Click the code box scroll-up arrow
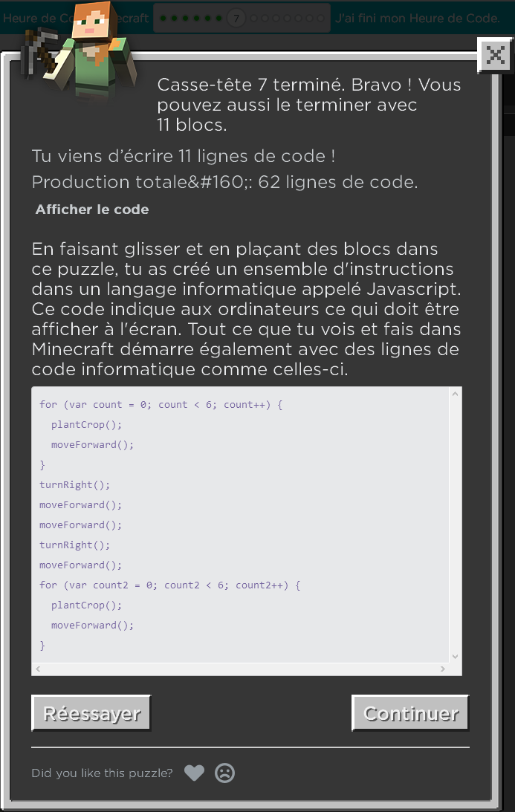 click(455, 394)
